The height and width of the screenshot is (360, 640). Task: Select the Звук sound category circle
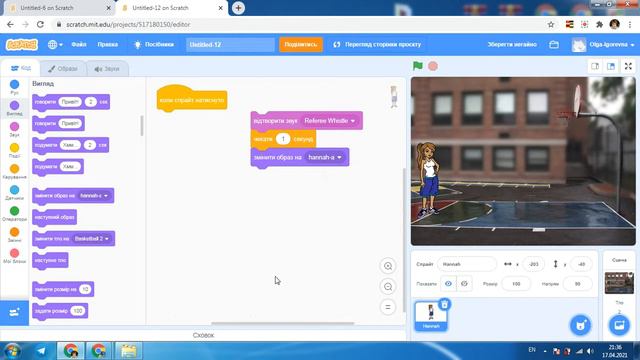click(14, 127)
